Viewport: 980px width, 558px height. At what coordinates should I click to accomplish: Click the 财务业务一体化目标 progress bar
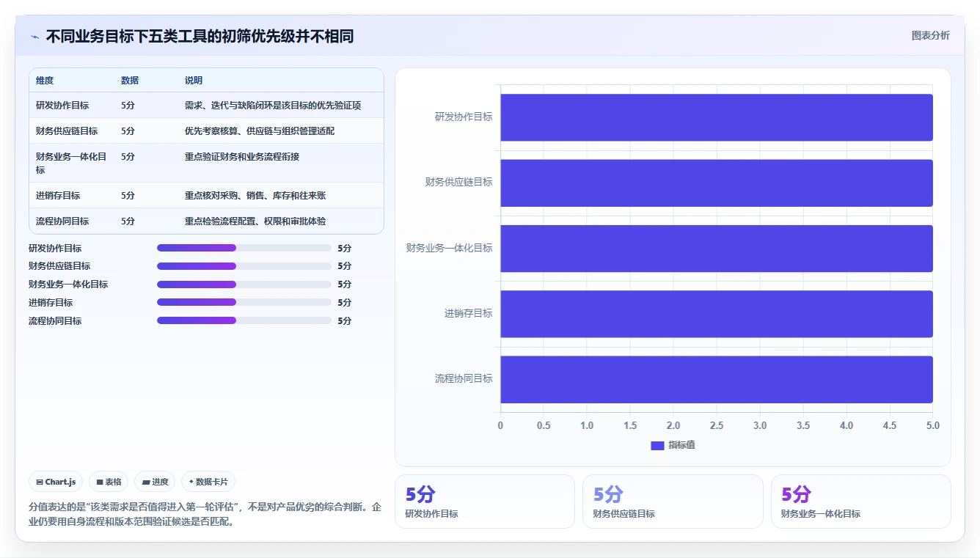[244, 284]
